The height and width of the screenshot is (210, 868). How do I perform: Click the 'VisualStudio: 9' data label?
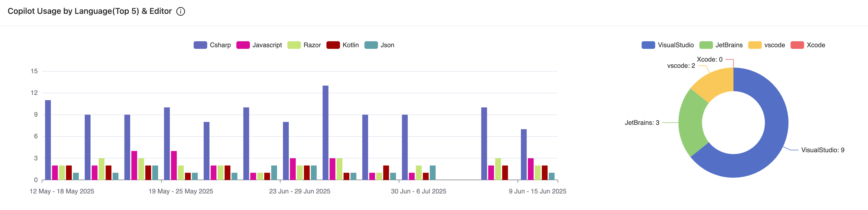[822, 150]
